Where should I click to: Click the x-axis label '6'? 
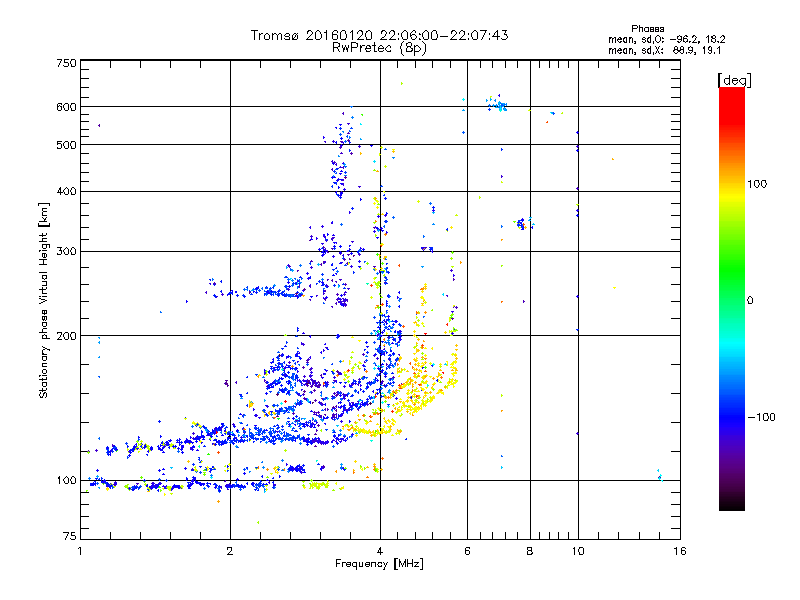click(x=467, y=551)
